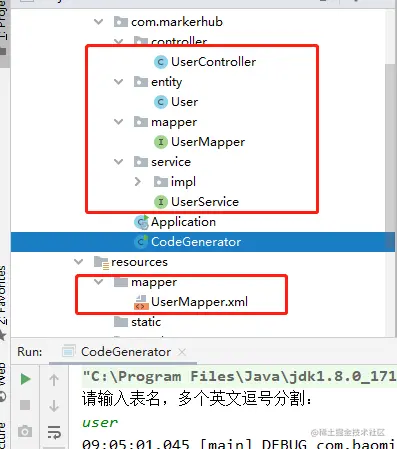Viewport: 397px width, 449px height.
Task: Click the 请输入表名 prompt line
Action: pos(197,399)
